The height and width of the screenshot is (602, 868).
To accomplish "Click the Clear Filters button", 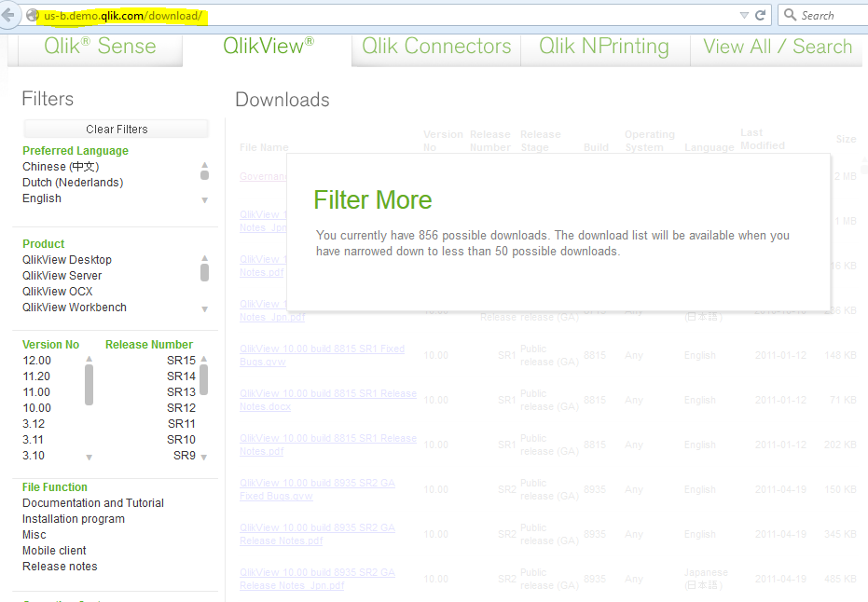I will [x=117, y=129].
